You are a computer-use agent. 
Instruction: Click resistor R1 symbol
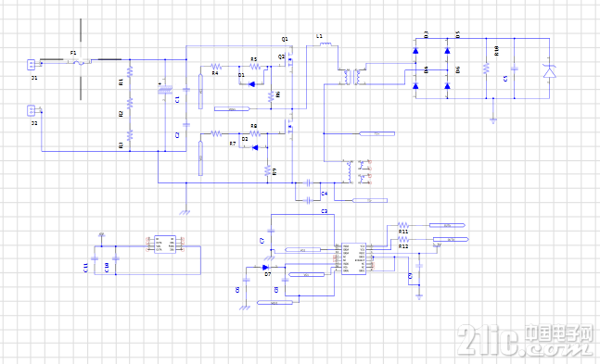tap(130, 71)
